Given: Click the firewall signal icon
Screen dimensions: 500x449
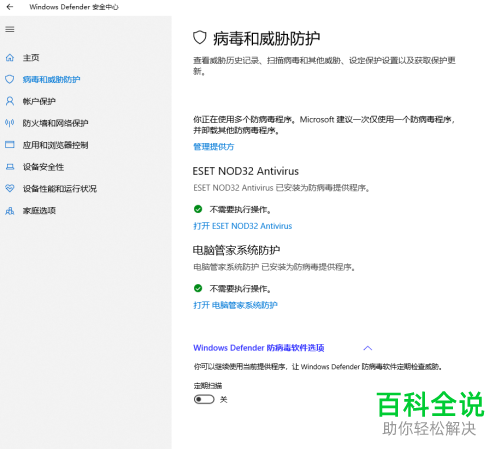Looking at the screenshot, I should click(x=10, y=123).
